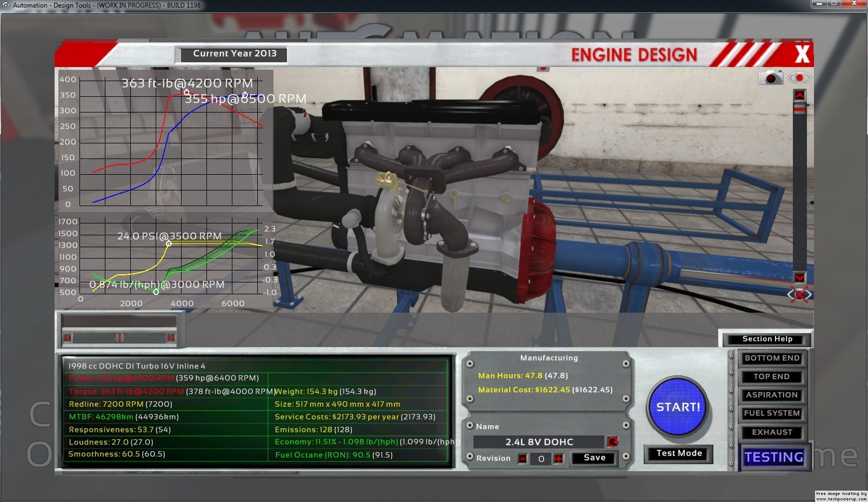Click the vertical scrollbar red handle

coord(799,109)
